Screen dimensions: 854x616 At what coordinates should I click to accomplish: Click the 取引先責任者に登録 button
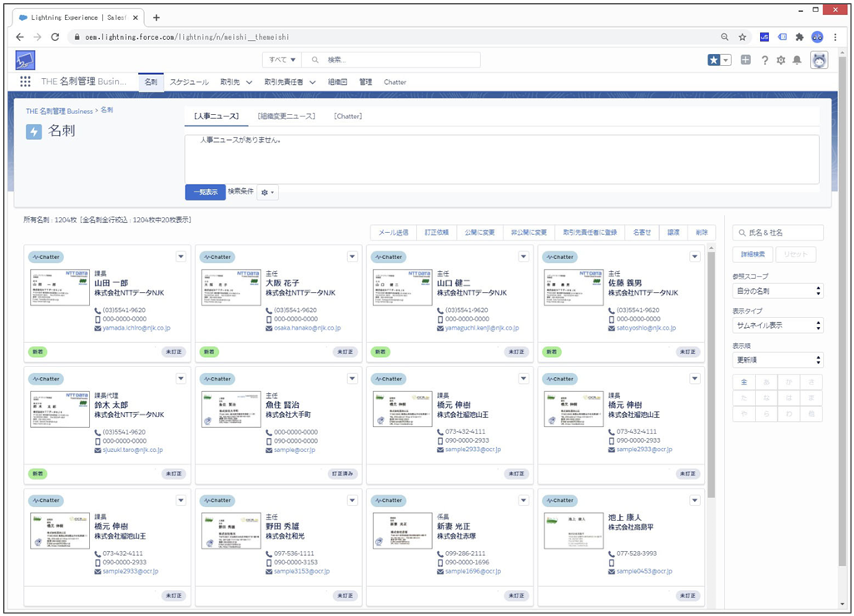[590, 232]
